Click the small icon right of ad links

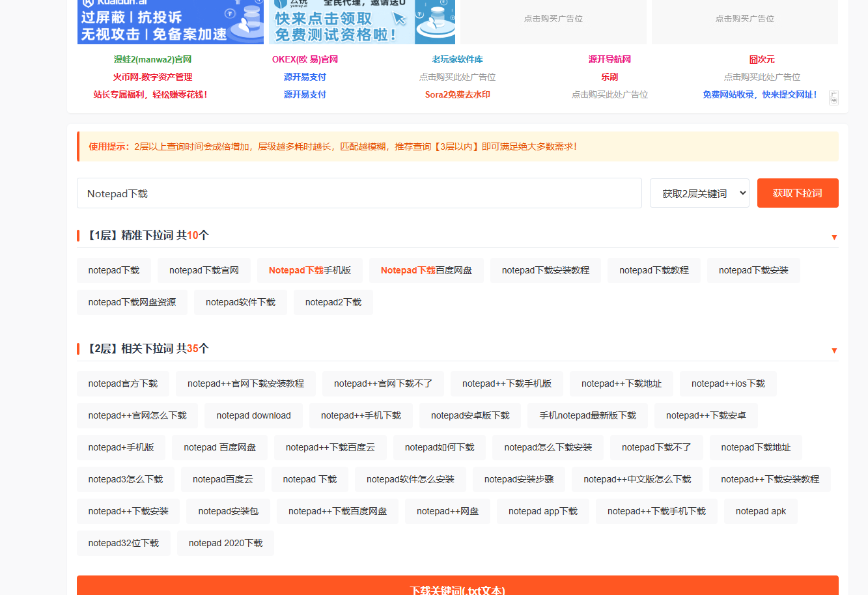point(833,97)
